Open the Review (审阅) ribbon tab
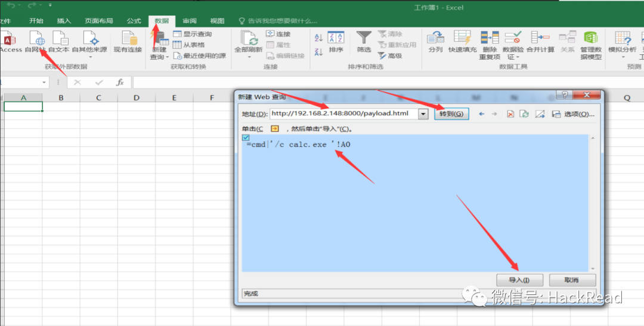Viewport: 644px width, 326px height. pyautogui.click(x=190, y=21)
